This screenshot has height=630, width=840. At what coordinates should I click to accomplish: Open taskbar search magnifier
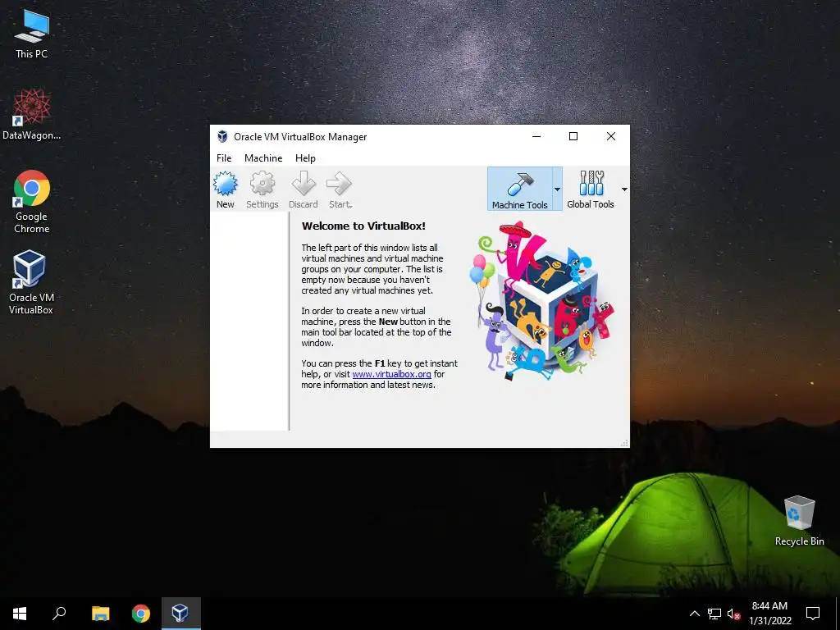[59, 614]
